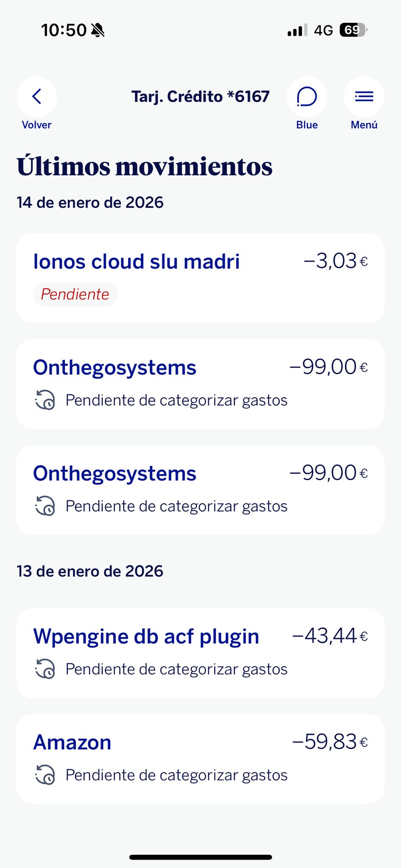Screen dimensions: 401x868
Task: Open Wpengine db acf plugin transaction
Action: (x=146, y=637)
